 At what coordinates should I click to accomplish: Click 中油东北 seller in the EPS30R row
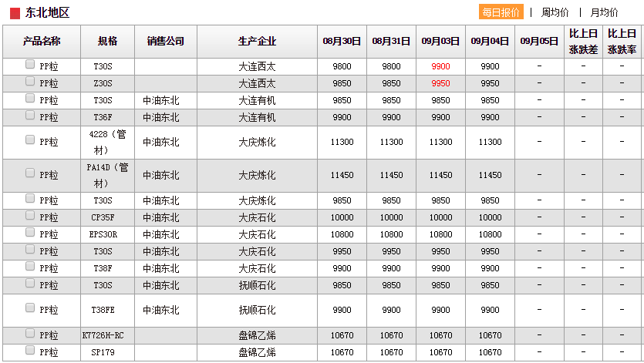[161, 234]
